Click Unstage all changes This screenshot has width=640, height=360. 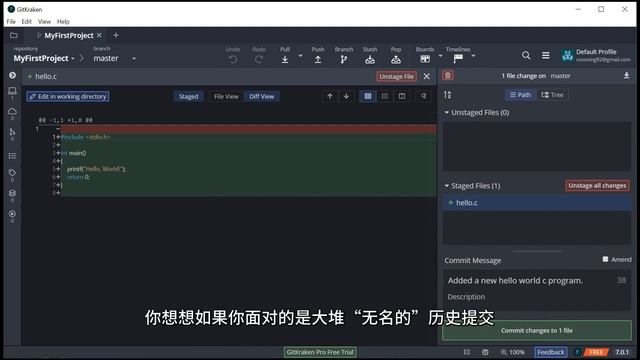pyautogui.click(x=597, y=186)
